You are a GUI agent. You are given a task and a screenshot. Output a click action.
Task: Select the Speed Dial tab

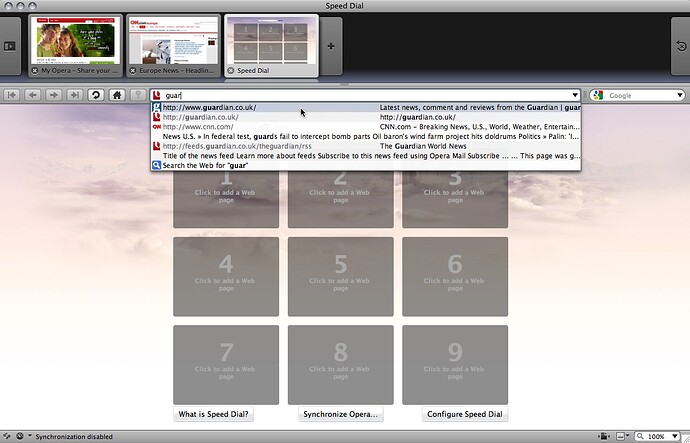click(x=272, y=46)
